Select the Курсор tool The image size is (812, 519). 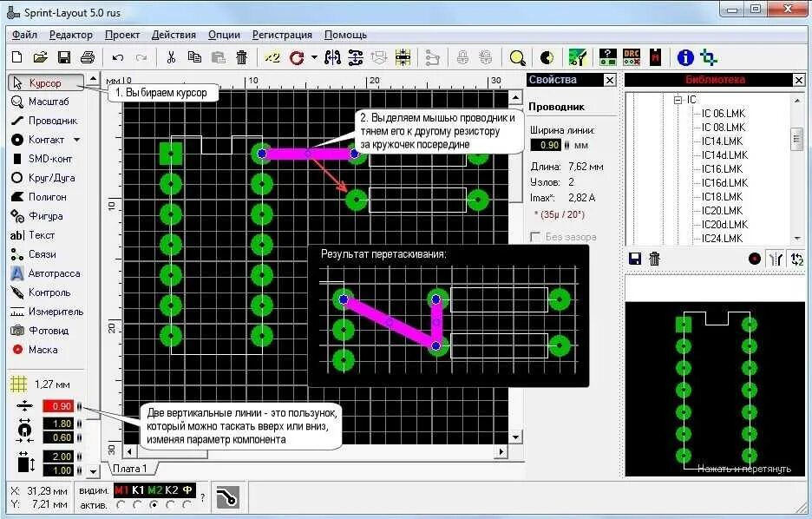coord(46,82)
